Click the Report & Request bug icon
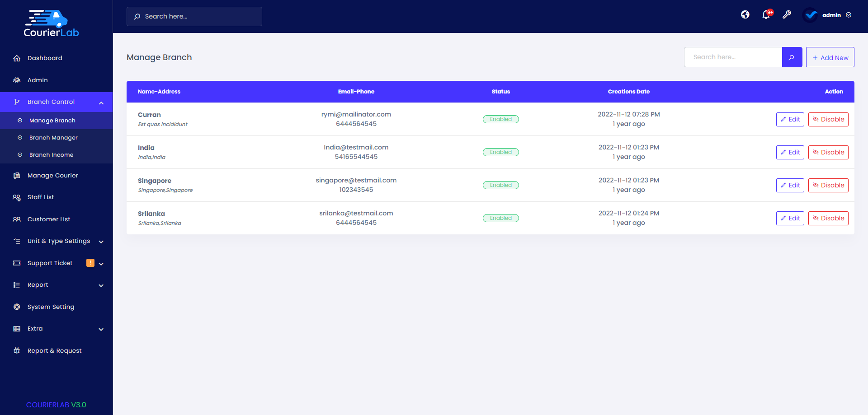This screenshot has height=415, width=868. pyautogui.click(x=17, y=350)
